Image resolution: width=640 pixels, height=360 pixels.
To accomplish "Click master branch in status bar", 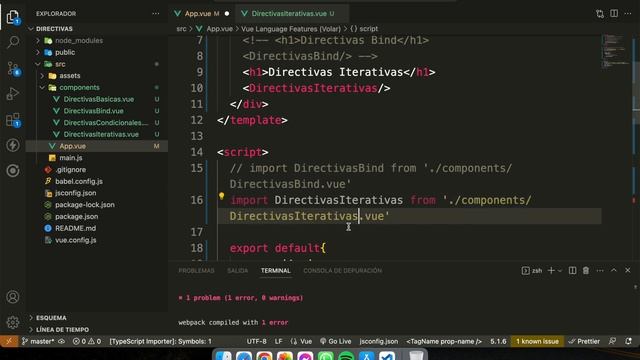I will (x=38, y=341).
